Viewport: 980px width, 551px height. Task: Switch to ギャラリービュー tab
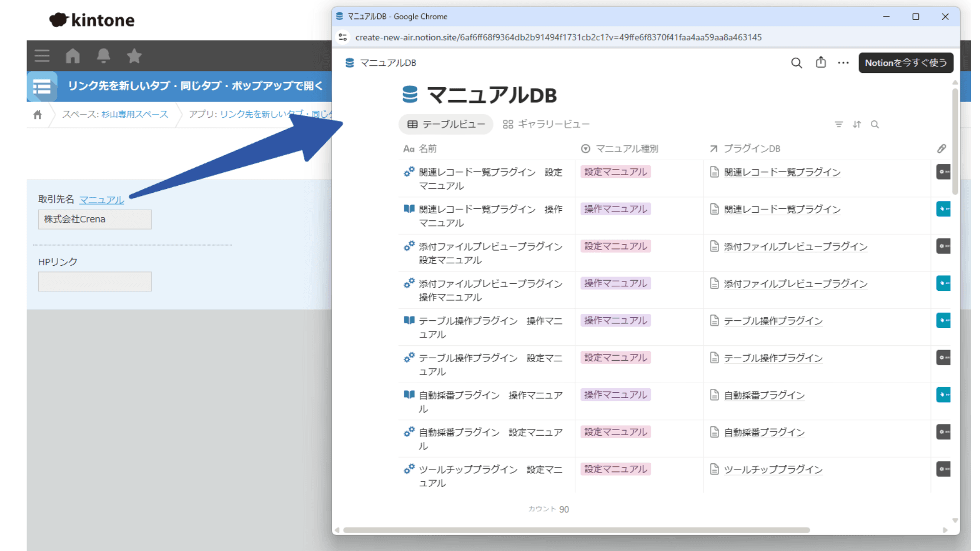(x=546, y=124)
